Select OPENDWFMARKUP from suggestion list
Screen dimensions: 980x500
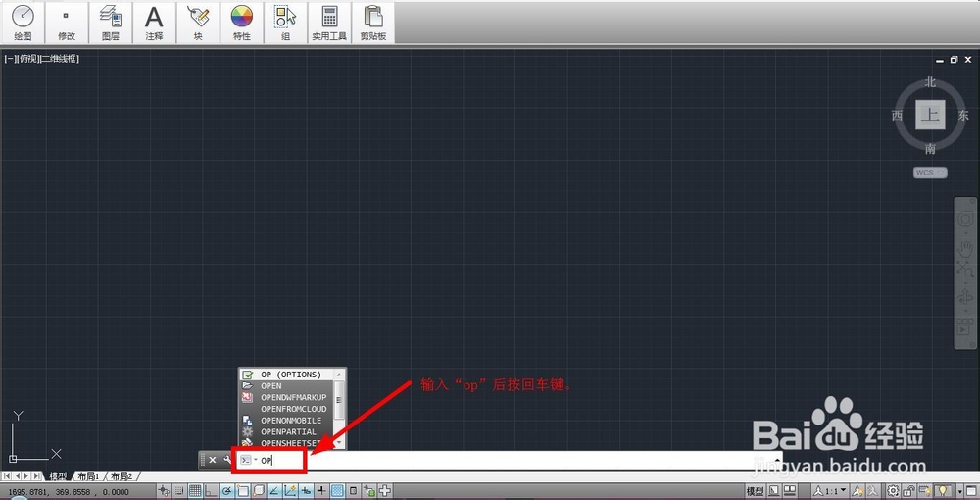(x=287, y=397)
